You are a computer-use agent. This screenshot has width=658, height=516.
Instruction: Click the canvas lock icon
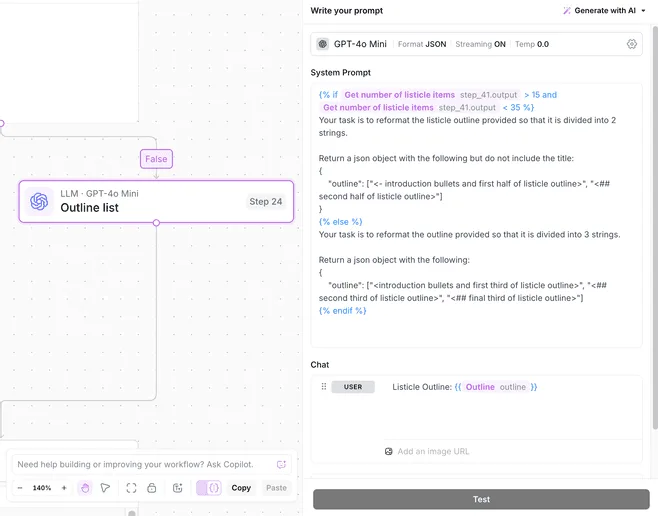point(151,488)
